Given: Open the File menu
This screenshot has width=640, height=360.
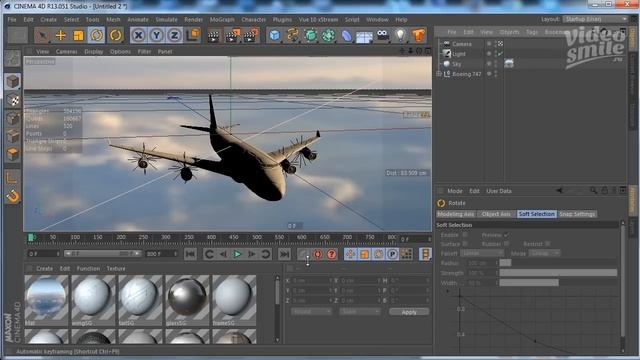Looking at the screenshot, I should 12,20.
